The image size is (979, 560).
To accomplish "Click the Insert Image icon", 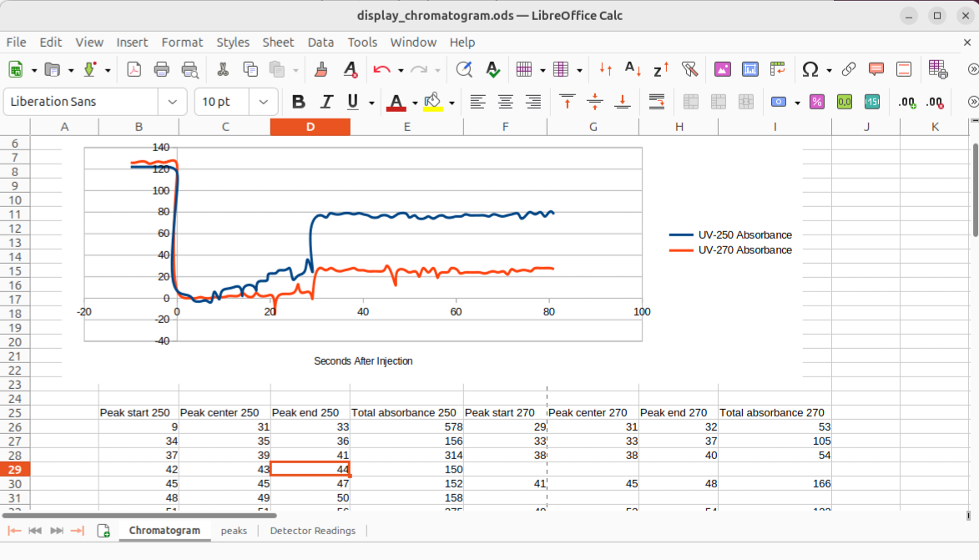I will click(723, 70).
